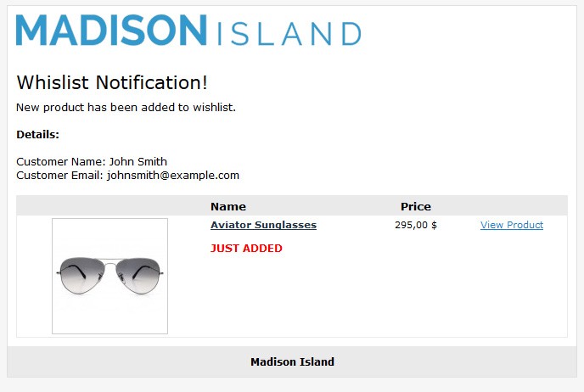
Task: Click the JUST ADDED red label
Action: point(246,249)
